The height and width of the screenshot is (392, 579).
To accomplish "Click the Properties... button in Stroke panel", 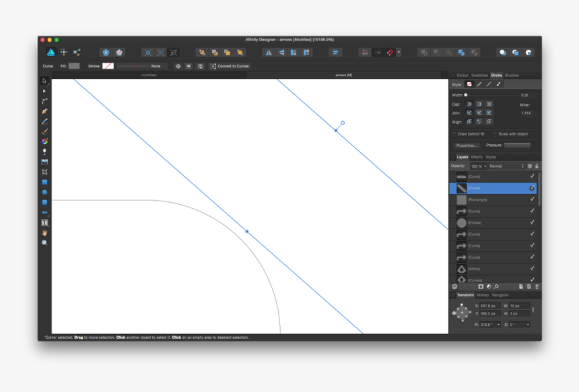I will coord(467,145).
